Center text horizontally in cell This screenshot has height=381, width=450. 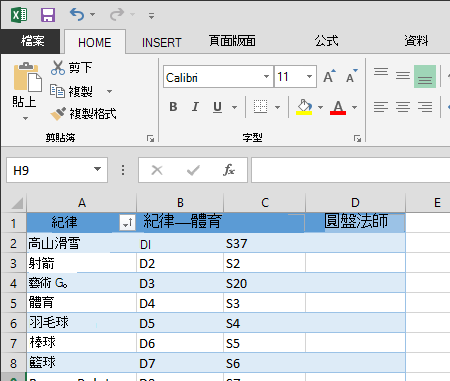pos(403,107)
